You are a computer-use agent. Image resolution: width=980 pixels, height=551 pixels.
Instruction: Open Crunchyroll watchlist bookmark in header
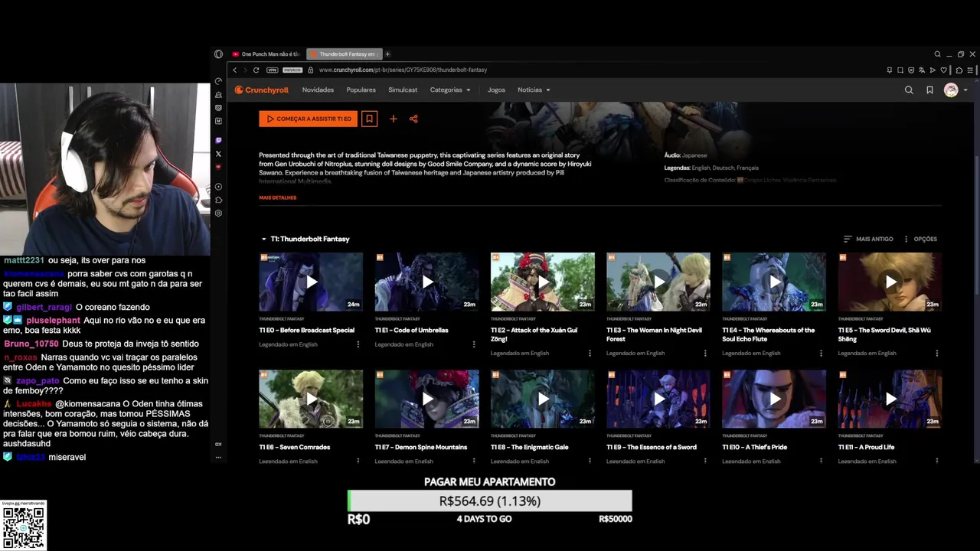929,90
